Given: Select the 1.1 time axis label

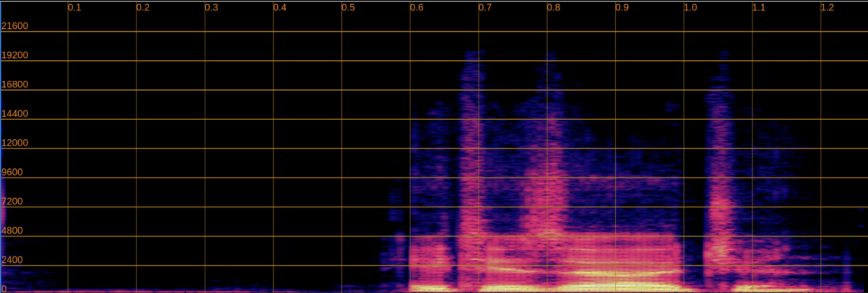Looking at the screenshot, I should tap(759, 8).
